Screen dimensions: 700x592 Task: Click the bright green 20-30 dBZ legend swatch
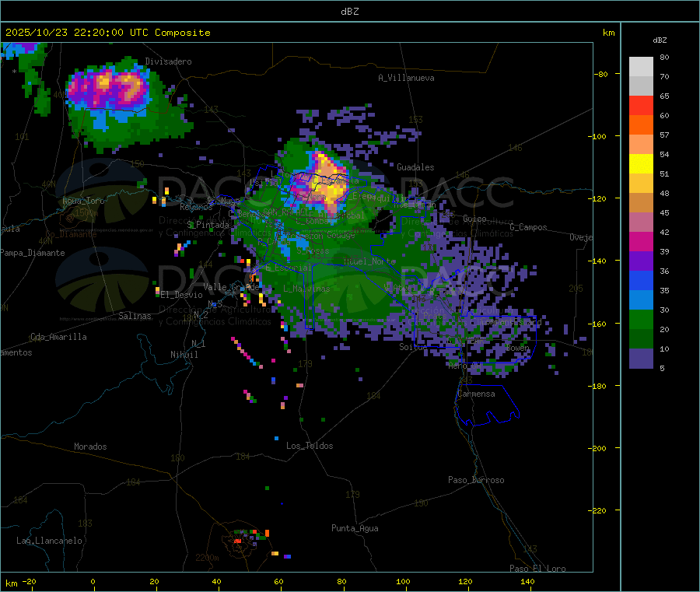point(641,319)
